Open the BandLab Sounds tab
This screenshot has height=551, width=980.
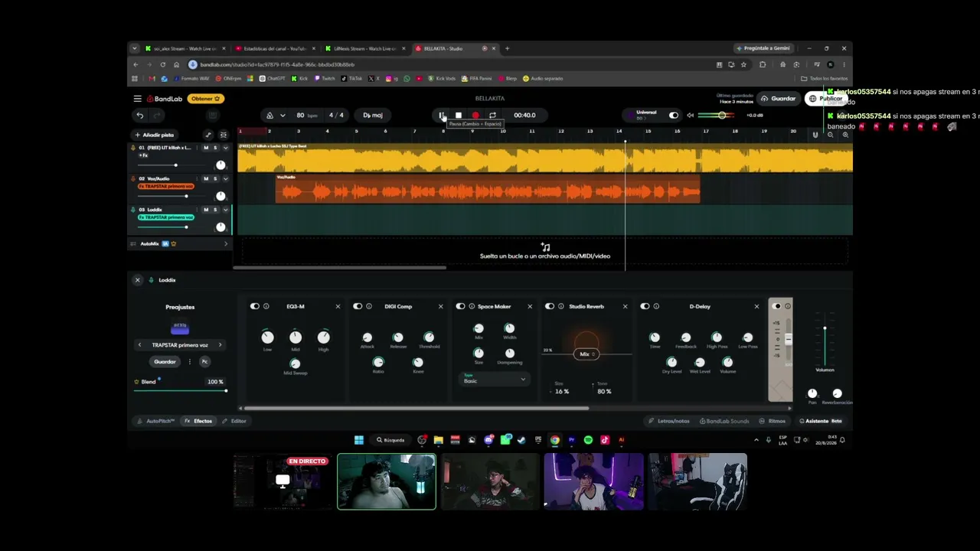[724, 421]
